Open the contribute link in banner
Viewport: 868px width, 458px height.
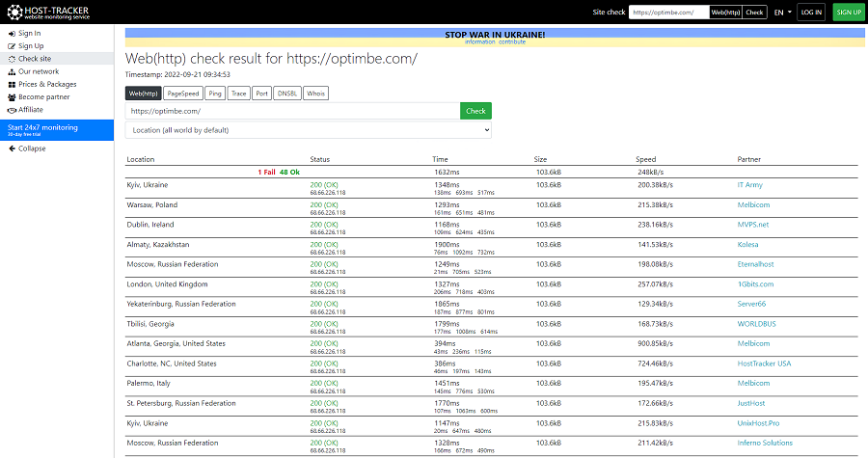tap(512, 42)
